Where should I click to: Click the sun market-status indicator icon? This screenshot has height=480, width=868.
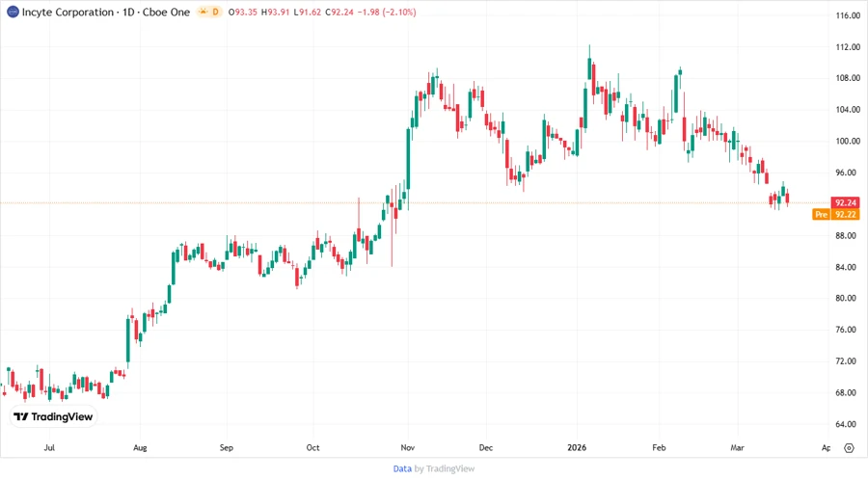pyautogui.click(x=203, y=12)
